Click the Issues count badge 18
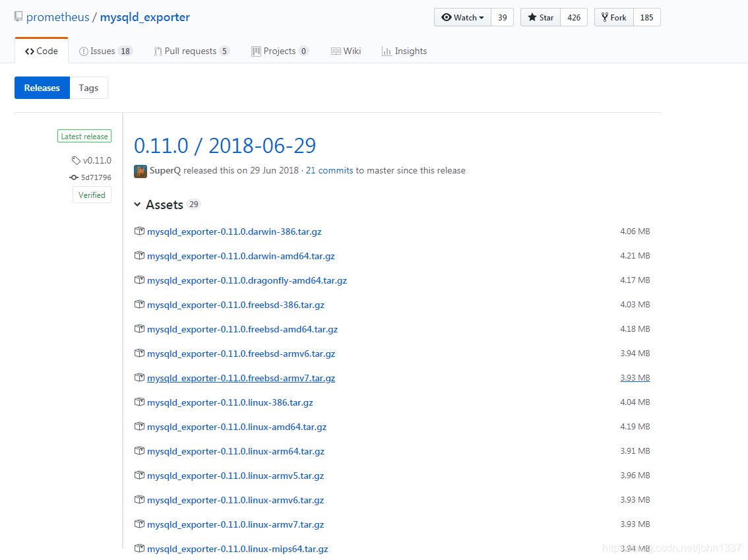Image resolution: width=748 pixels, height=560 pixels. 125,51
